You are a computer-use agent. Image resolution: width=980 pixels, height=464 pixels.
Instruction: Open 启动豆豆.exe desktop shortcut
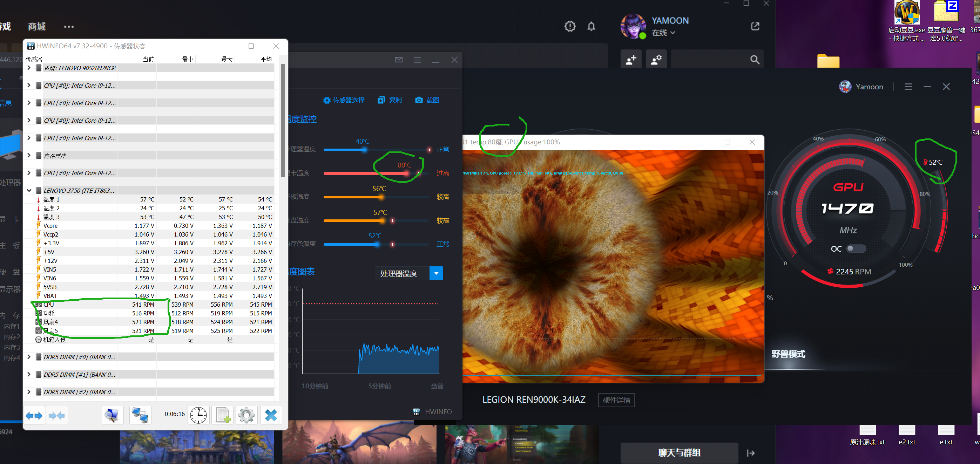coord(907,21)
